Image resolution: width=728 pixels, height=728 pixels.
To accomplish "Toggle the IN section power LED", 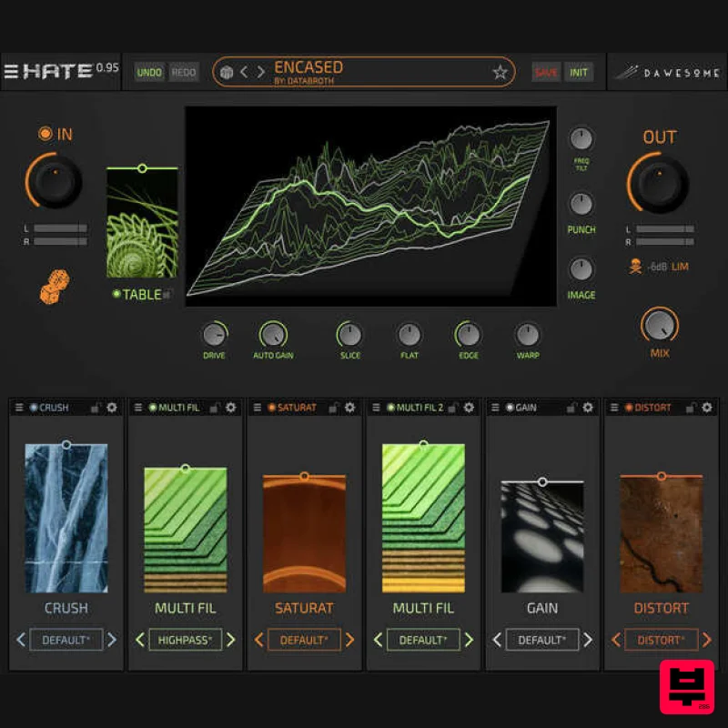I will 47,134.
